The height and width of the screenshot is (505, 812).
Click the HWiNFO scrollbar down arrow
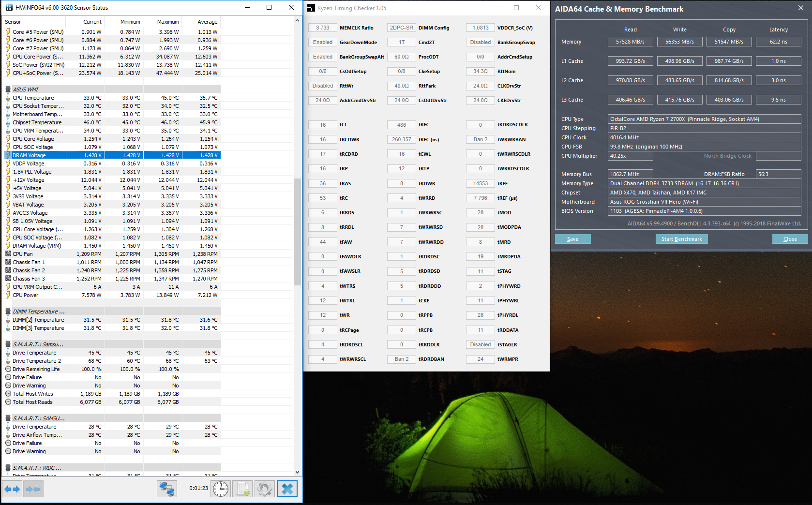point(297,472)
